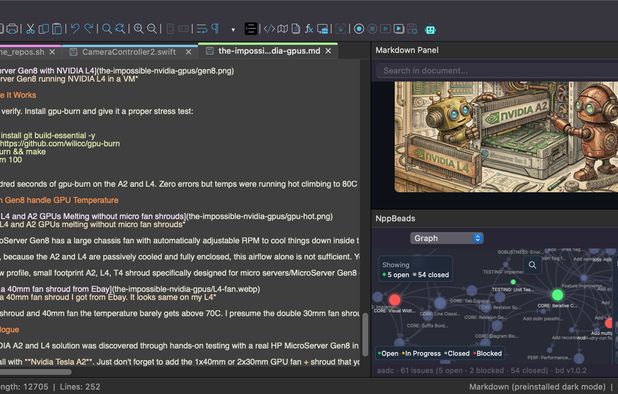Click the '54 closed' count

433,275
